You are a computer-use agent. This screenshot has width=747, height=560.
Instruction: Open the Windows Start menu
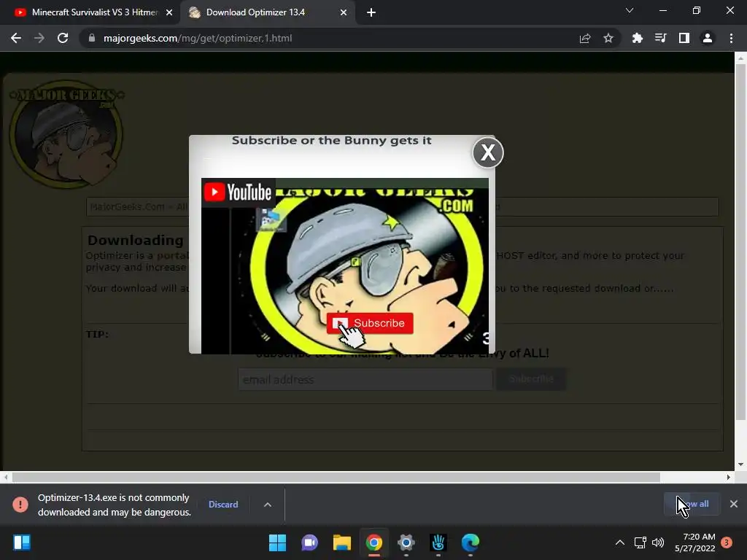click(x=277, y=542)
